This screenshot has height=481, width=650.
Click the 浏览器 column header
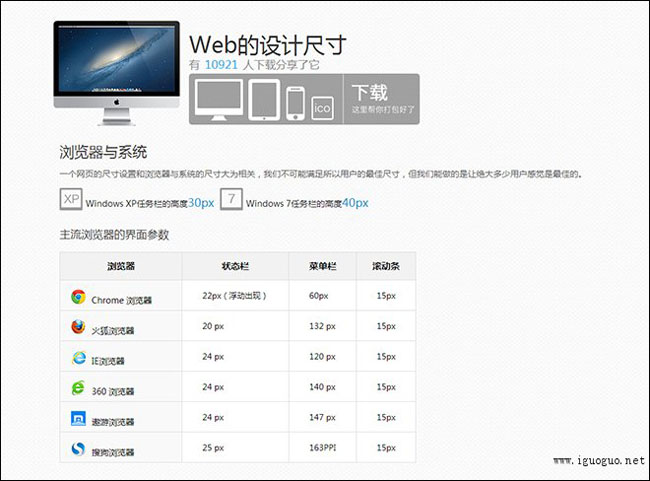[121, 267]
